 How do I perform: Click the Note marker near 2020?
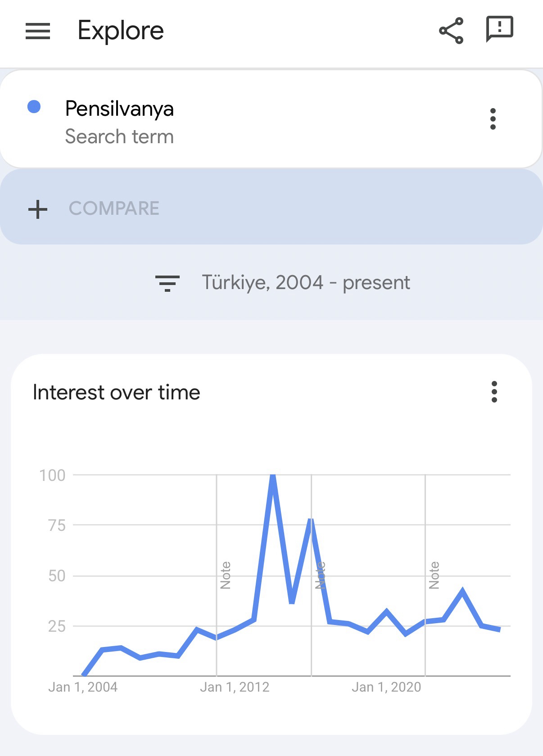coord(434,575)
